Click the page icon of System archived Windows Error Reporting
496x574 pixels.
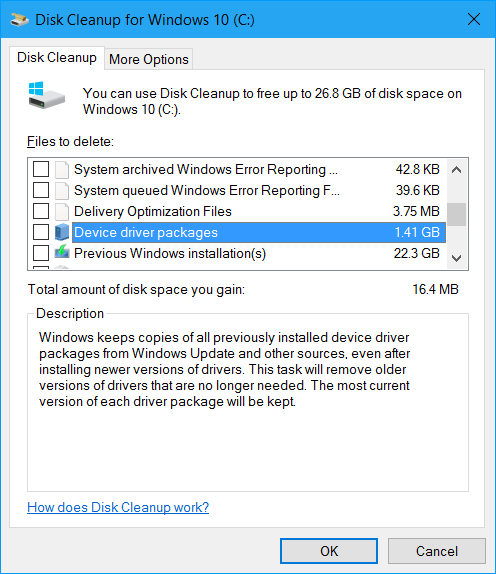(x=62, y=169)
